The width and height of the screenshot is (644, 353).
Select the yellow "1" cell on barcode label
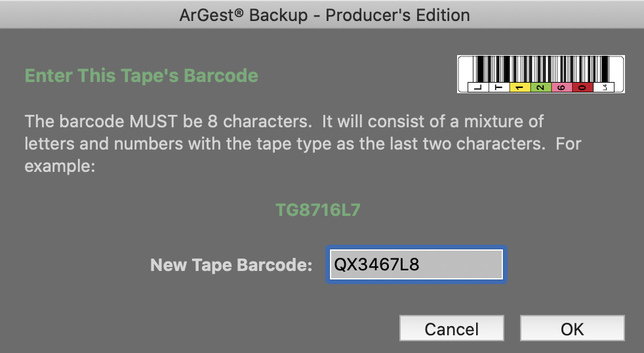tap(520, 87)
